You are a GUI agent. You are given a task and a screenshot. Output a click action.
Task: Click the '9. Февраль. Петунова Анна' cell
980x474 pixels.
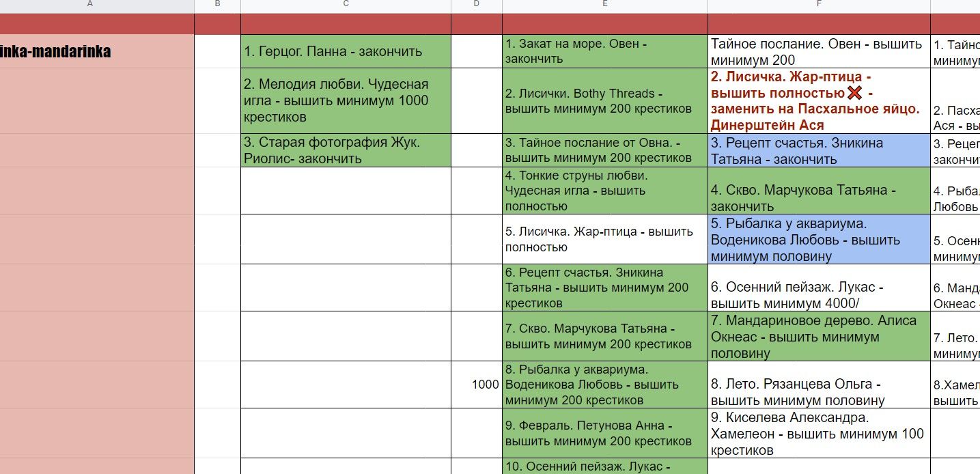pyautogui.click(x=604, y=433)
